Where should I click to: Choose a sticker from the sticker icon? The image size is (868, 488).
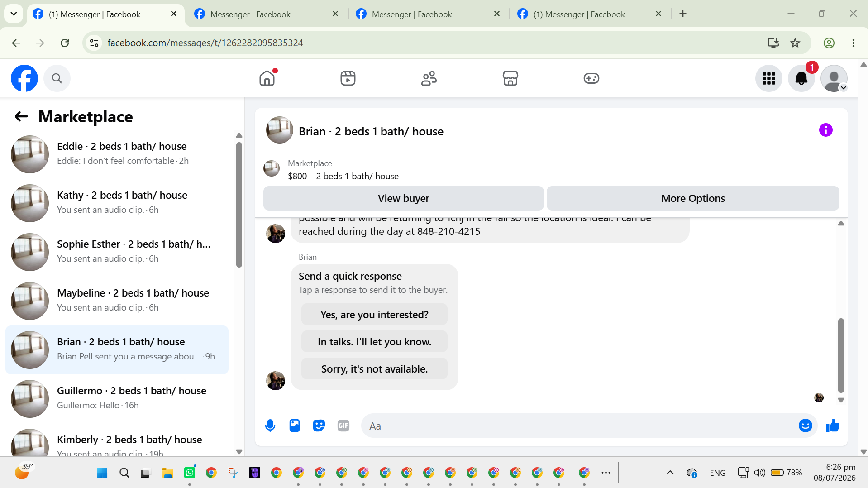tap(319, 426)
